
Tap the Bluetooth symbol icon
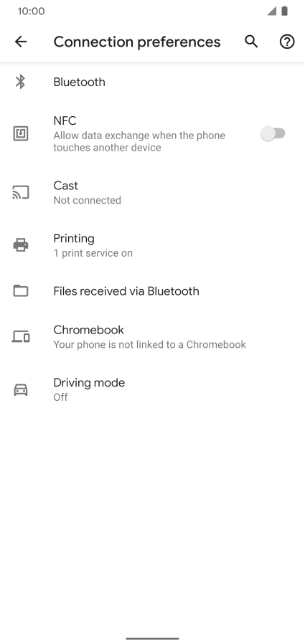click(x=21, y=82)
